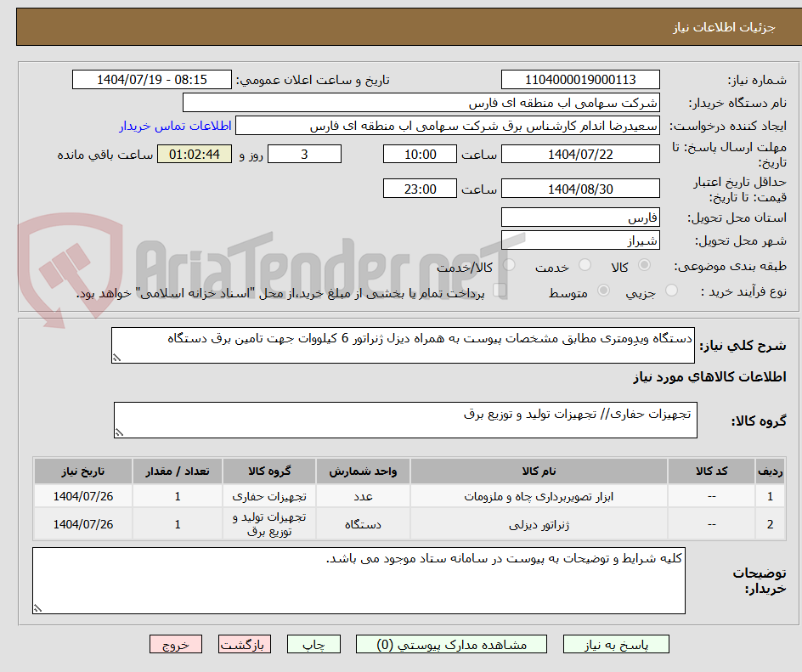Select the خدمت radio button
802x672 pixels.
tap(584, 264)
